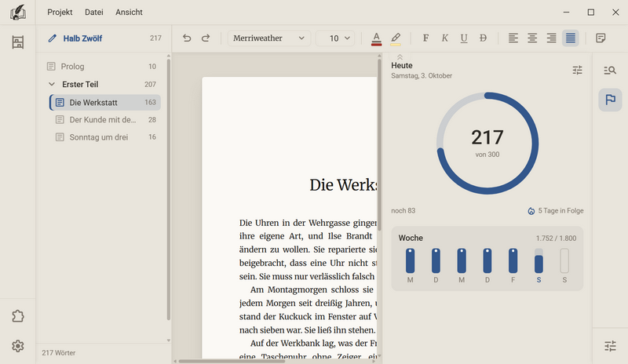Toggle italic (K) formatting

click(444, 38)
